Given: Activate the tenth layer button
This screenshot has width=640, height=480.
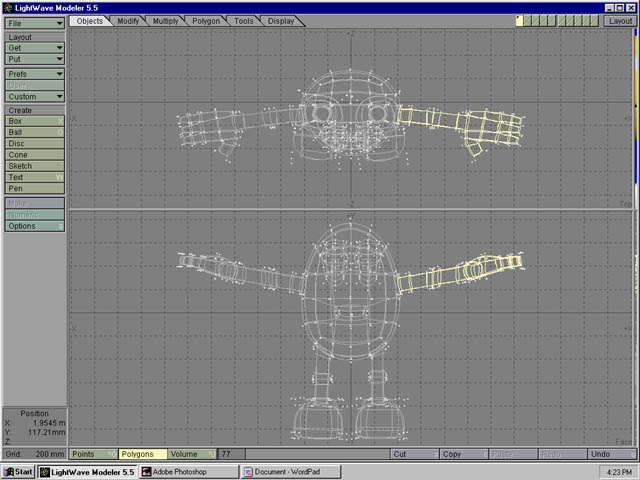Looking at the screenshot, I should [595, 21].
